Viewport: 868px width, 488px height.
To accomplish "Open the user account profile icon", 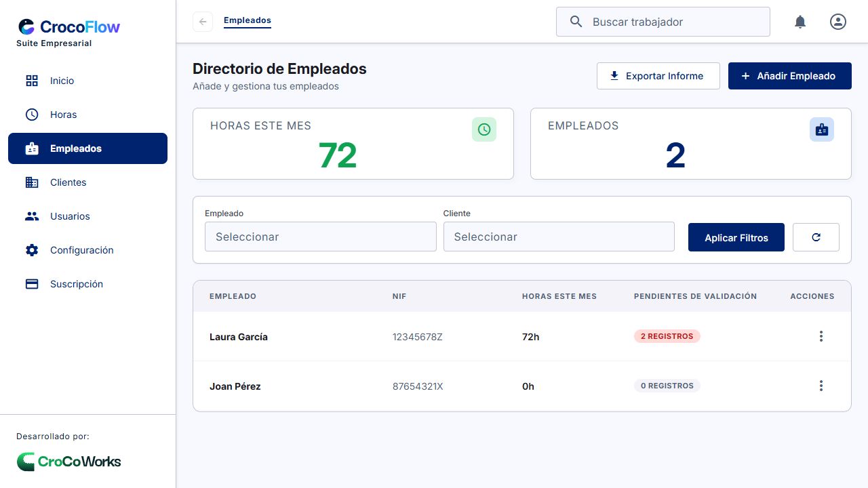I will (x=838, y=22).
